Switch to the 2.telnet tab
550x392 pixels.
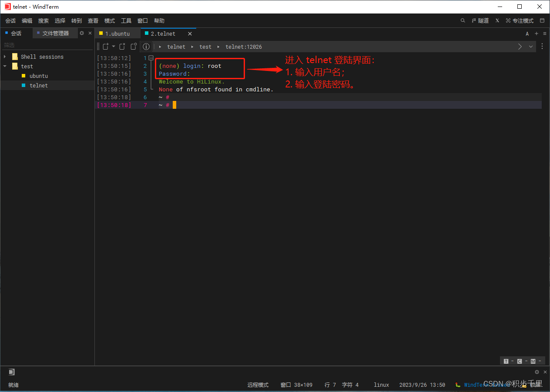(163, 34)
